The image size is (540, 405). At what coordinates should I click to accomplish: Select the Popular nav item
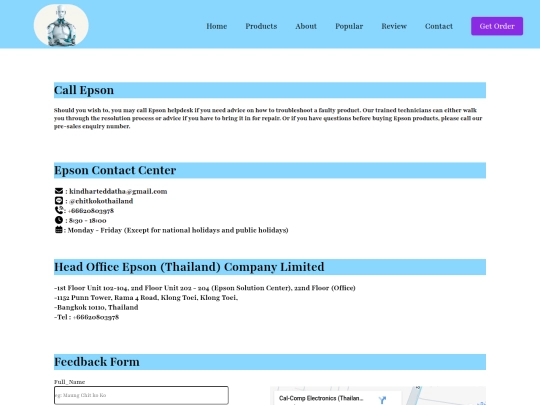(349, 26)
